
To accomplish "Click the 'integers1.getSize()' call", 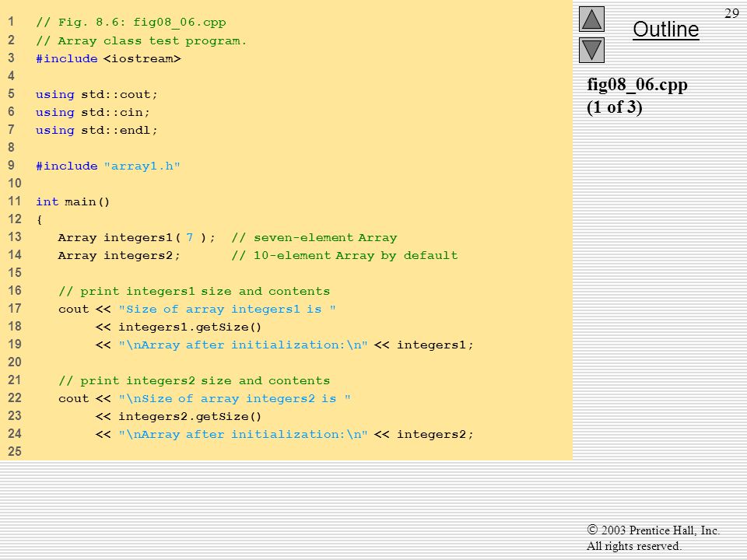I will (x=190, y=327).
